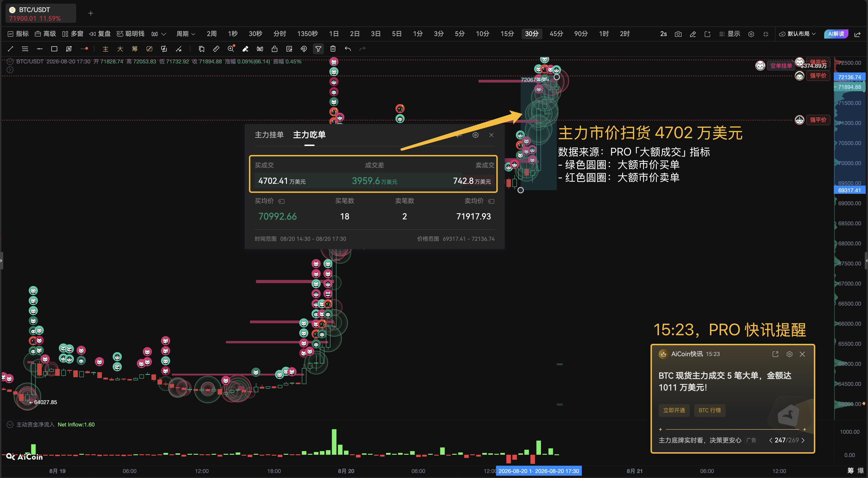Toggle the 买均价 price tag marker
868x478 pixels.
(x=281, y=201)
